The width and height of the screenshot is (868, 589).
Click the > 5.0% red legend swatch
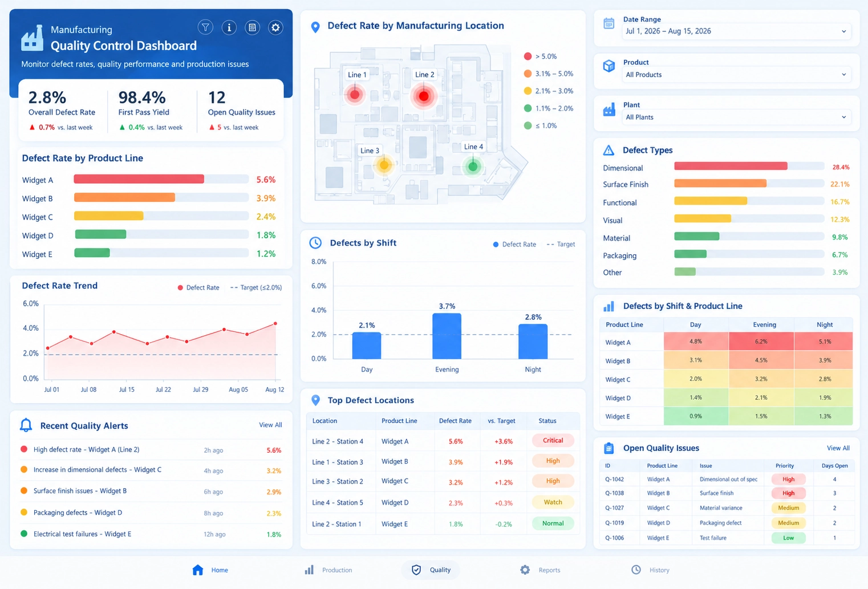528,56
